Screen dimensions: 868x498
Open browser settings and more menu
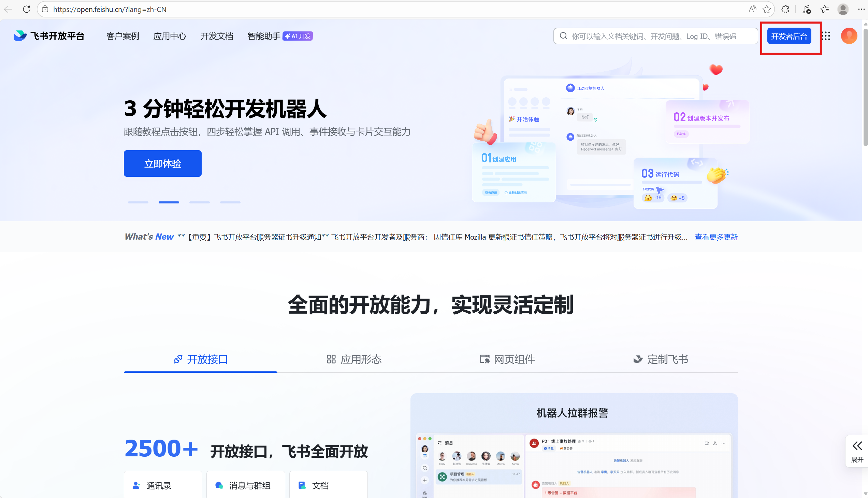pyautogui.click(x=861, y=9)
